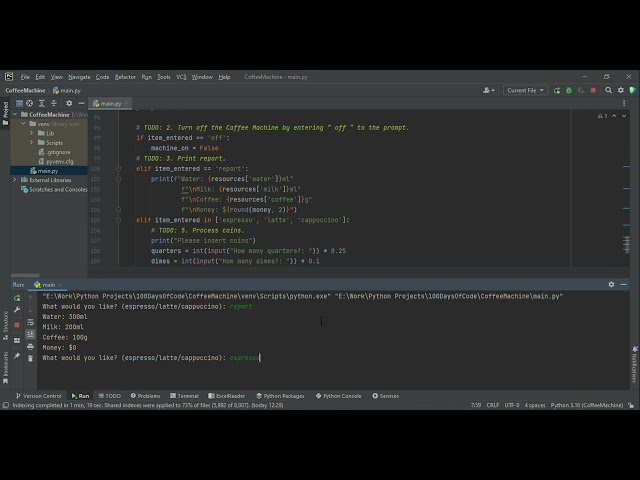Image resolution: width=640 pixels, height=480 pixels.
Task: Open the Navigate menu
Action: coord(79,77)
